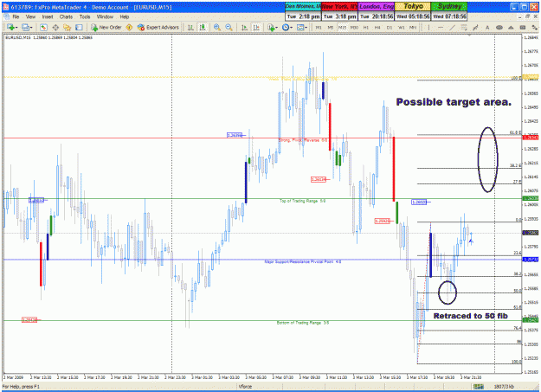This screenshot has height=392, width=541.
Task: Open the Window menu
Action: coord(105,16)
